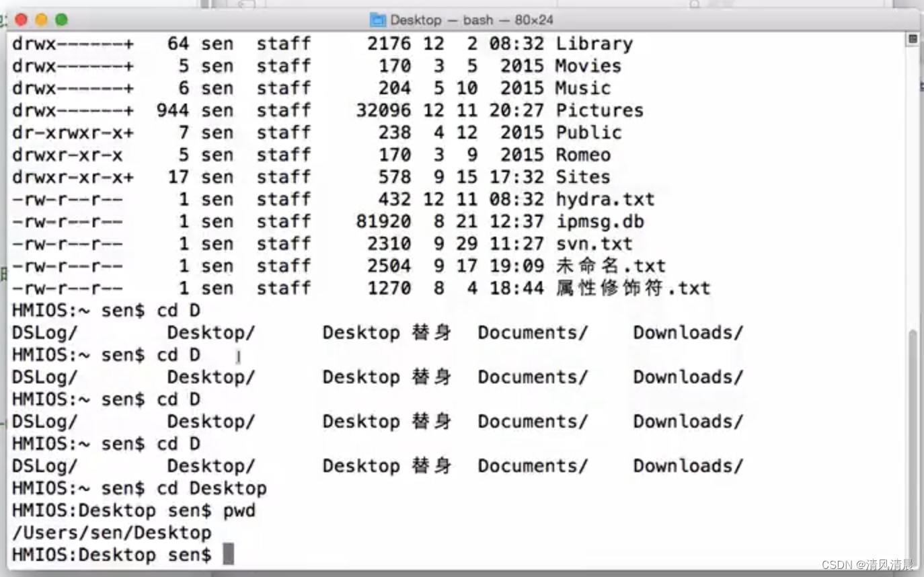
Task: Click the window title "Desktop — bash — 80×24"
Action: click(471, 20)
